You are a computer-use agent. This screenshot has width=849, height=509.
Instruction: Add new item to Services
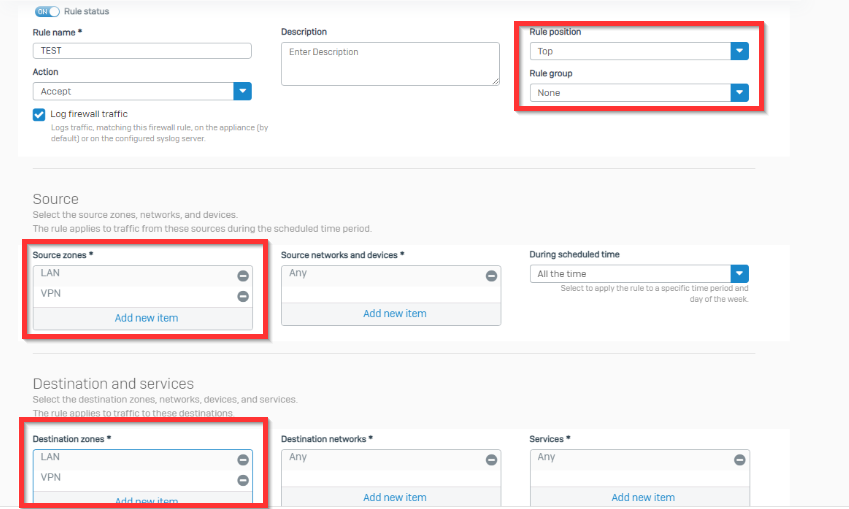(643, 497)
